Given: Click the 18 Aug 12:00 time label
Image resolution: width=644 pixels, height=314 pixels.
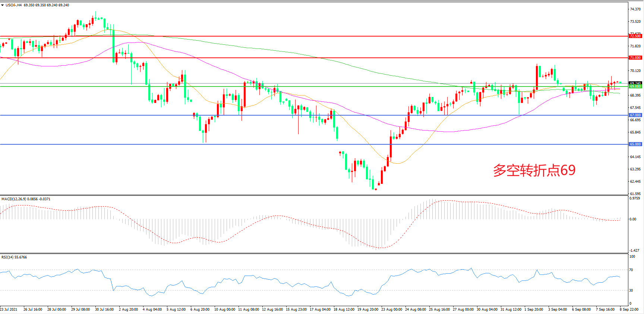Looking at the screenshot, I should pos(344,310).
